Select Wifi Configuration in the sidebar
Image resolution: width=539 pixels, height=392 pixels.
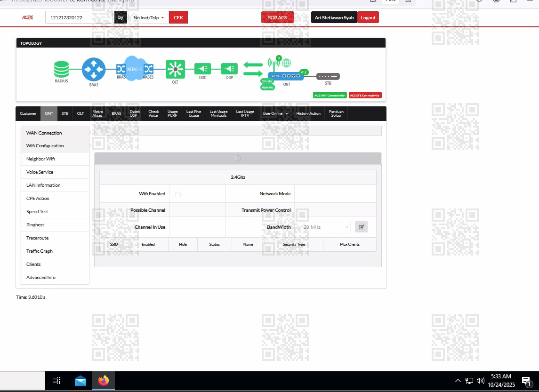click(x=55, y=146)
